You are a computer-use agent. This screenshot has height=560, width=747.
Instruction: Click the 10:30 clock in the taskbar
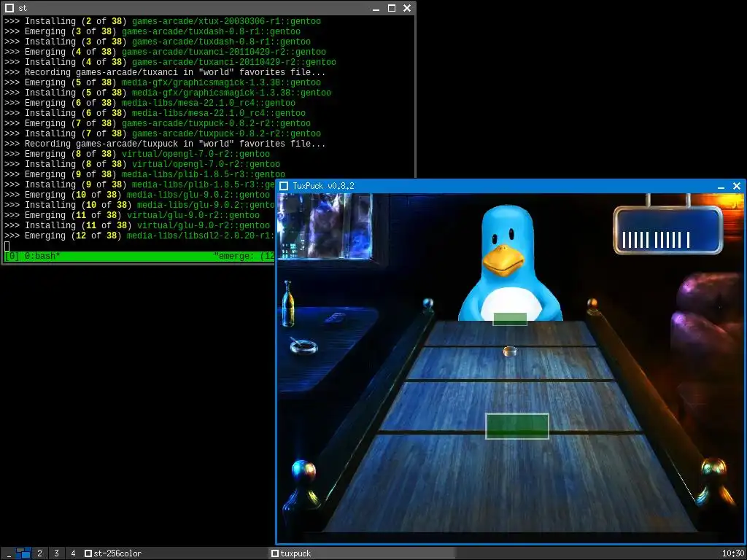[x=732, y=553]
